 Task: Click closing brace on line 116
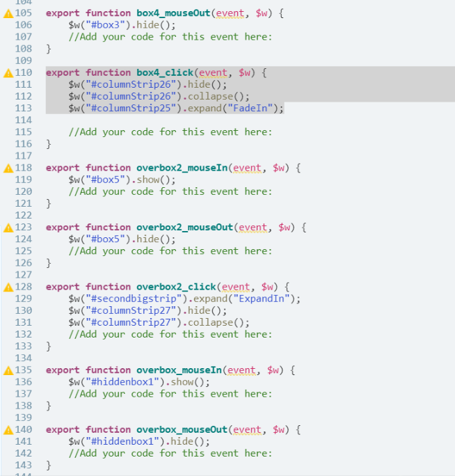tap(49, 144)
